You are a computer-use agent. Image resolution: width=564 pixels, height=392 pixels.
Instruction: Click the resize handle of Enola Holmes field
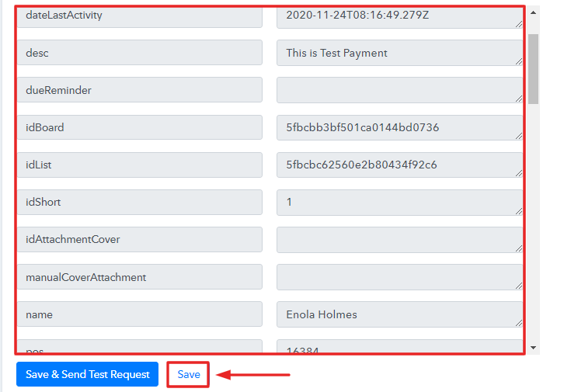point(519,323)
